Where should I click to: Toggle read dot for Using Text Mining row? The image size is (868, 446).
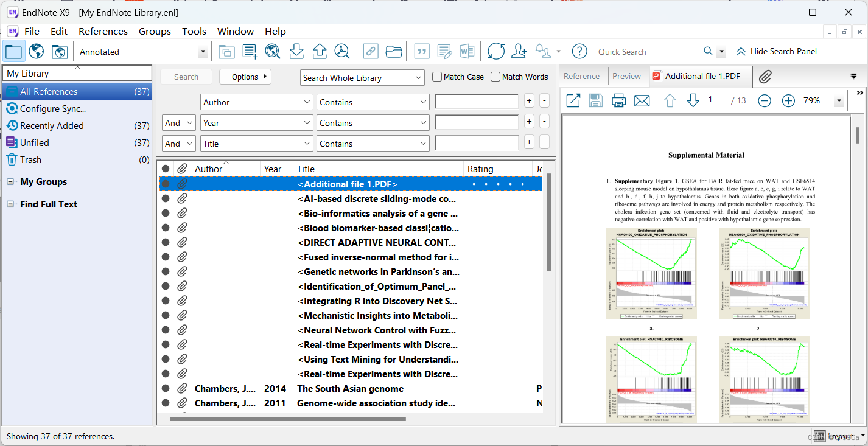(166, 359)
